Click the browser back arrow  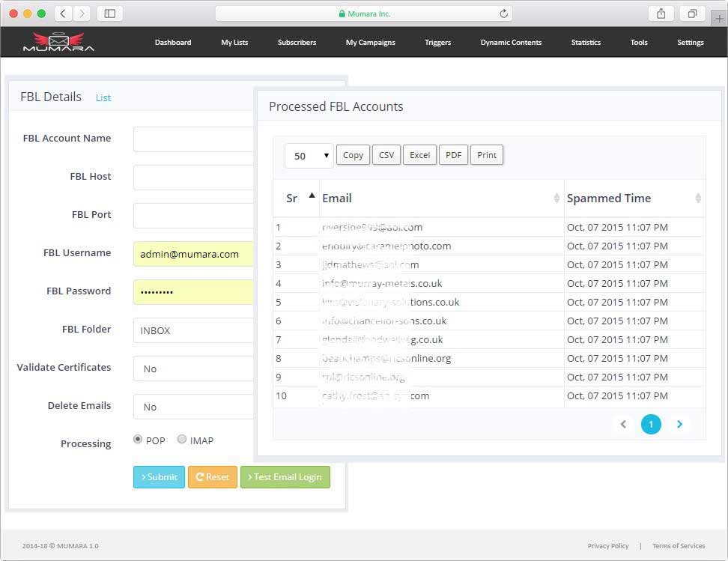(61, 13)
